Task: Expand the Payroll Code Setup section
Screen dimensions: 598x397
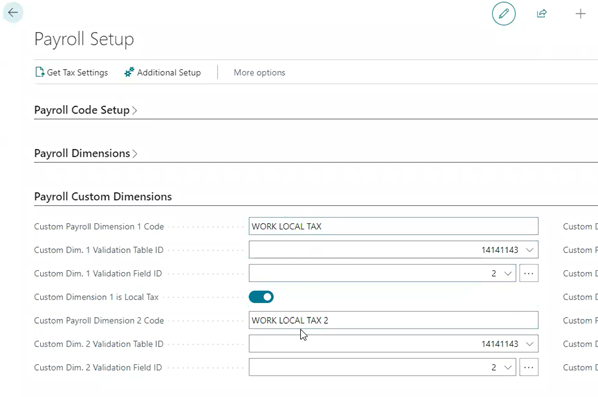Action: (x=85, y=110)
